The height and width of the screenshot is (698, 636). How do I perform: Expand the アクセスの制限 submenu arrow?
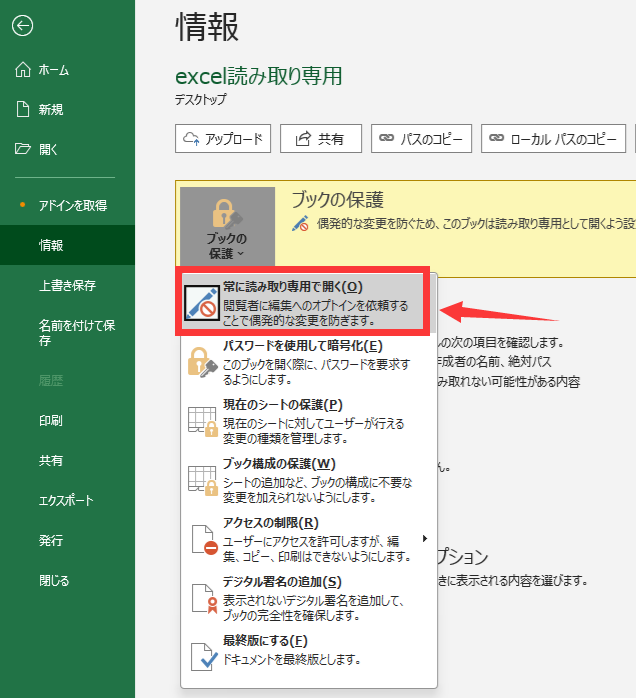(425, 539)
